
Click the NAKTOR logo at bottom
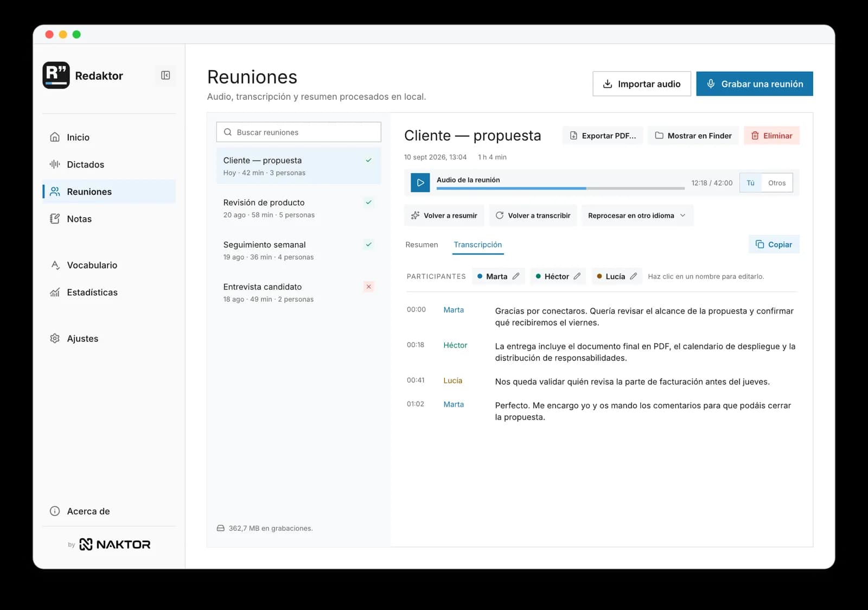coord(115,544)
